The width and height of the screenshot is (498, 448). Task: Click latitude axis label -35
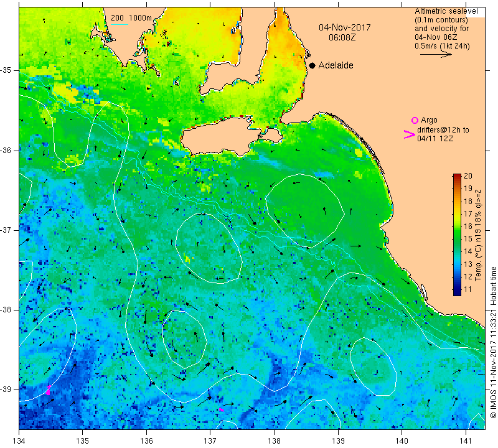tap(6, 70)
